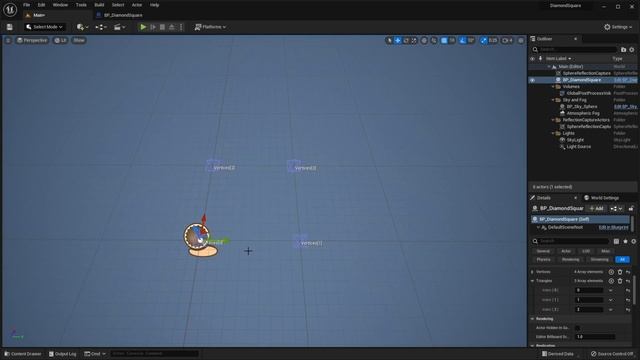Click the Add component button in Details
The height and width of the screenshot is (360, 640).
(x=596, y=209)
